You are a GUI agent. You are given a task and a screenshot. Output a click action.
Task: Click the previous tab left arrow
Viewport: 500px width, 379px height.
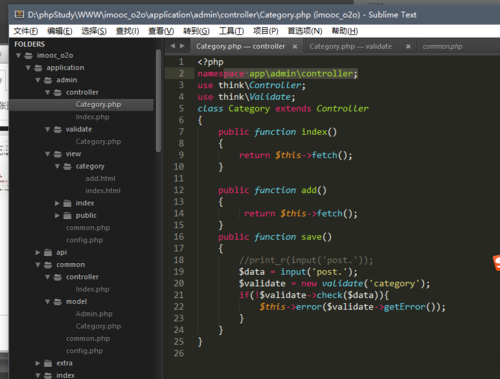point(173,46)
